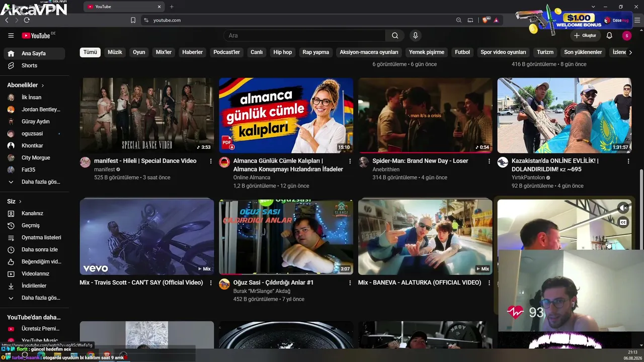Image resolution: width=644 pixels, height=362 pixels.
Task: Open the account avatar menu
Action: click(x=626, y=36)
